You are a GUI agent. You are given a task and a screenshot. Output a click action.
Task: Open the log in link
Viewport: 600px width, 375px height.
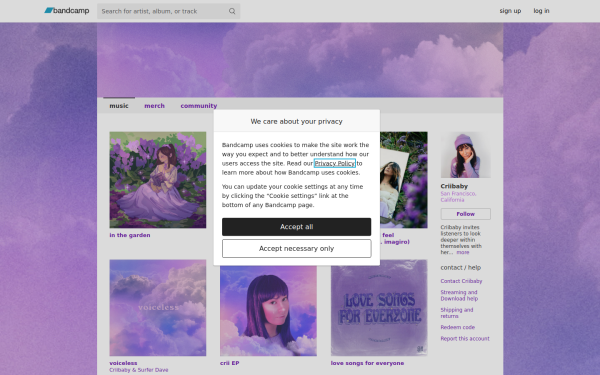pyautogui.click(x=541, y=11)
